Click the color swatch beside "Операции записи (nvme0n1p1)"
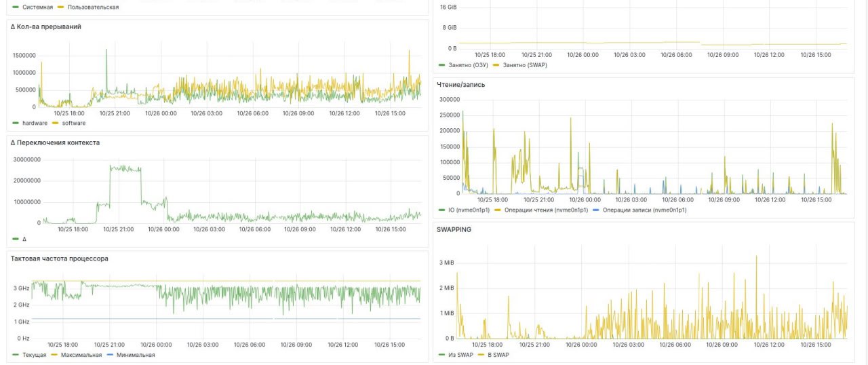Screen dimensions: 868x365 pyautogui.click(x=596, y=210)
